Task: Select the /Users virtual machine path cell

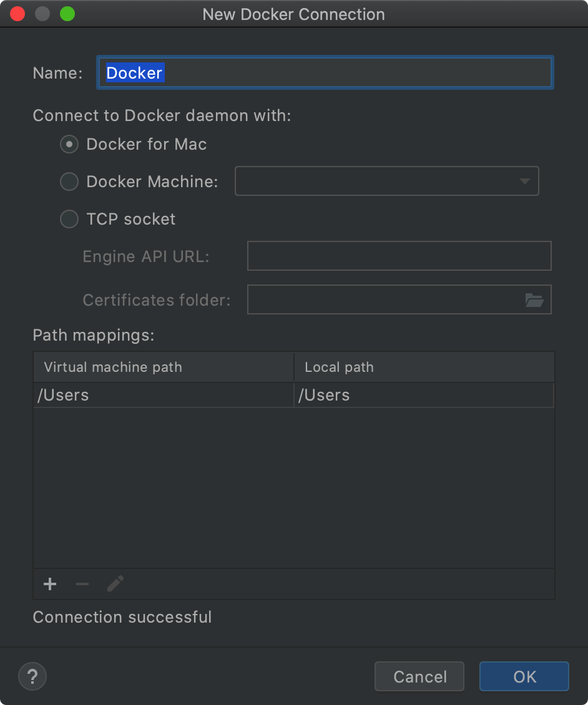Action: 164,395
